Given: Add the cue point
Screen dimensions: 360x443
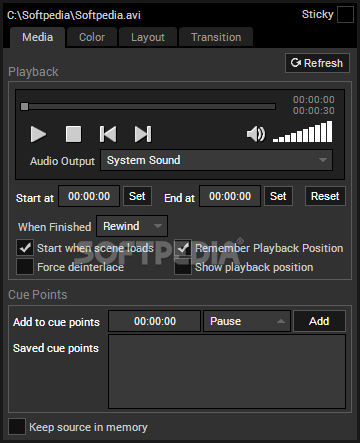Looking at the screenshot, I should tap(319, 321).
